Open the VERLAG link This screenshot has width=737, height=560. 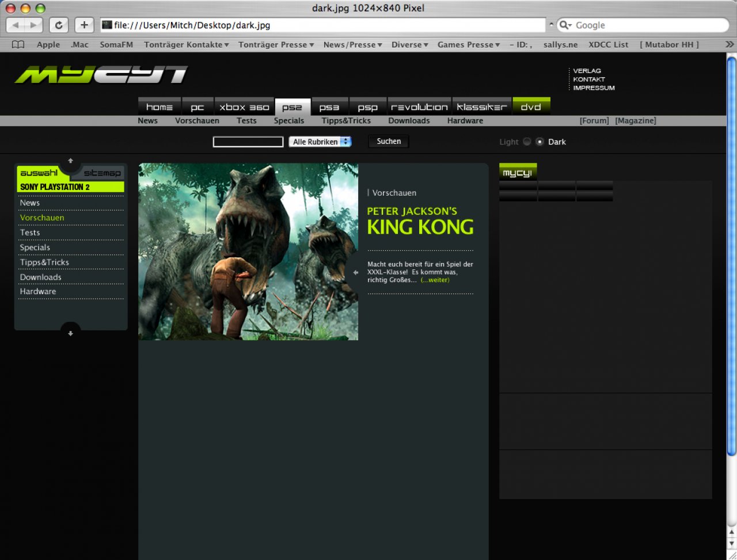click(x=587, y=71)
